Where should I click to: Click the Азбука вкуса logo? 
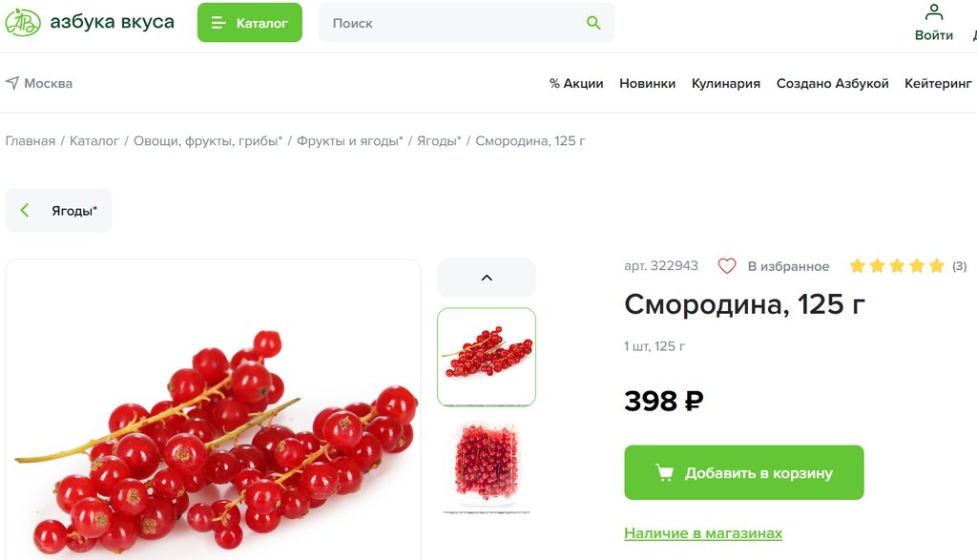click(x=90, y=23)
